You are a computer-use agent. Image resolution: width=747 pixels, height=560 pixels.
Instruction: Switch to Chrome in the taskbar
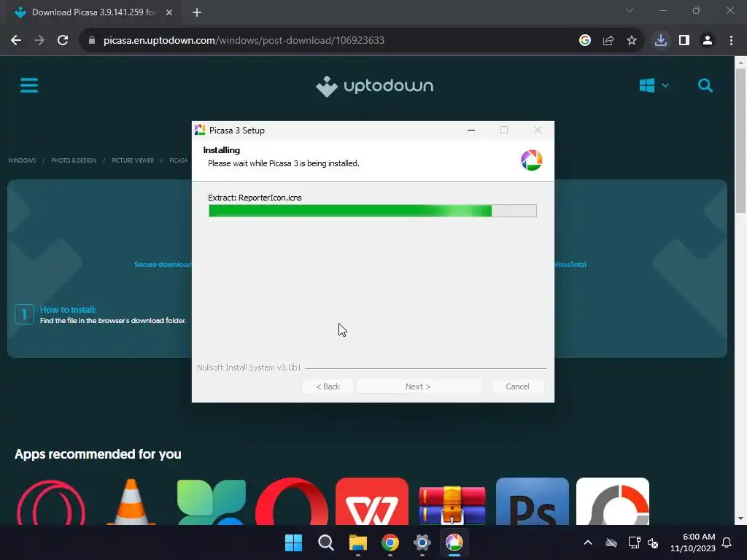390,542
